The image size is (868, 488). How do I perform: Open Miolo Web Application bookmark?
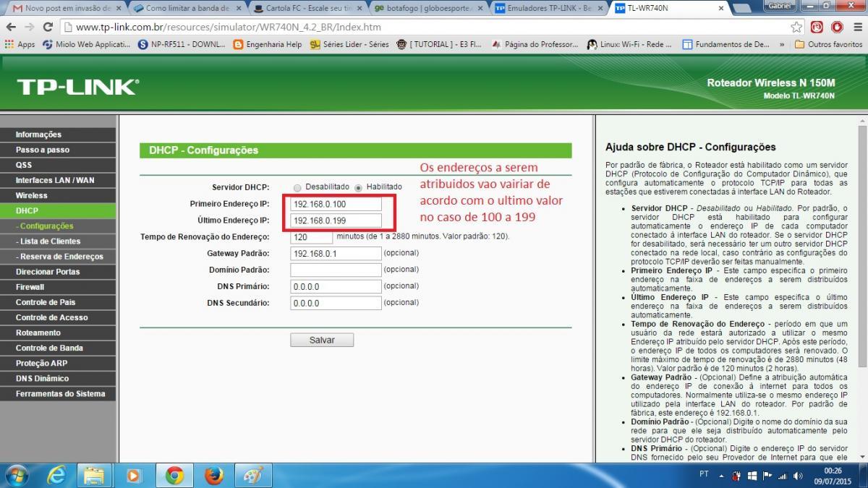86,44
